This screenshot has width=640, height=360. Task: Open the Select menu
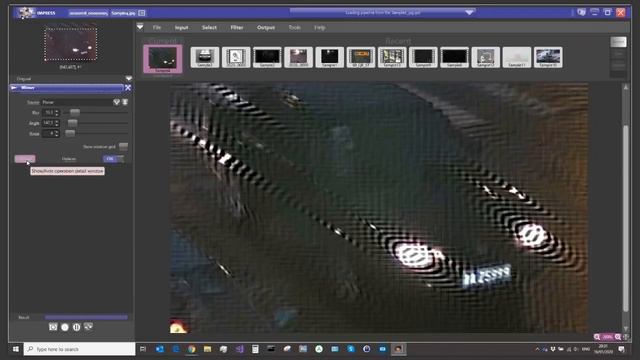pyautogui.click(x=209, y=27)
